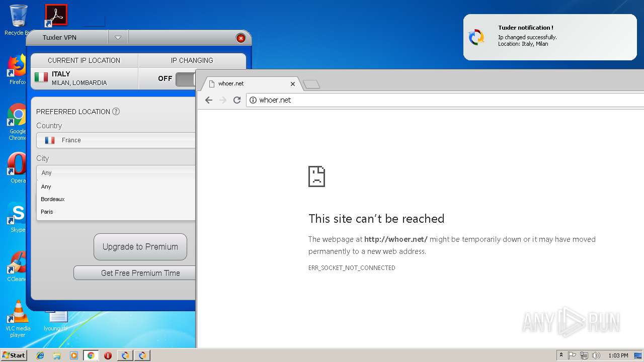Open the lyoung.rtf desktop file
The image size is (644, 362).
[x=56, y=321]
